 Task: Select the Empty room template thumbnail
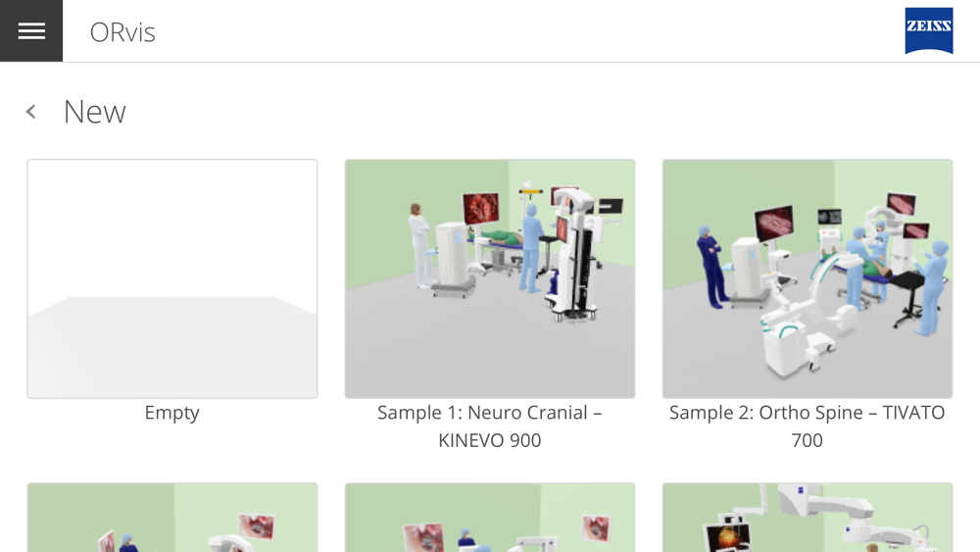tap(172, 278)
